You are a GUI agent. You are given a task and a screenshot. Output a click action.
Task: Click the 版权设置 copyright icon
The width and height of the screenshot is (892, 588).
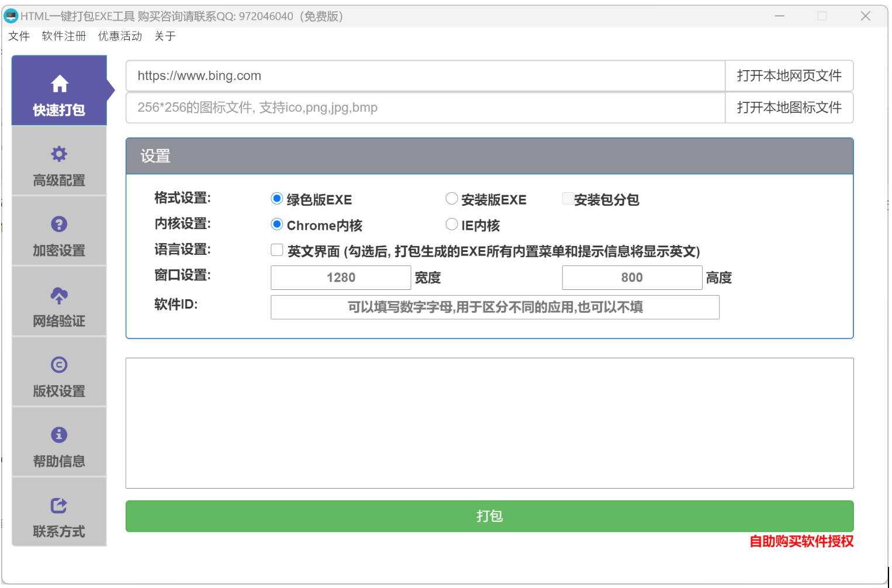pos(59,365)
